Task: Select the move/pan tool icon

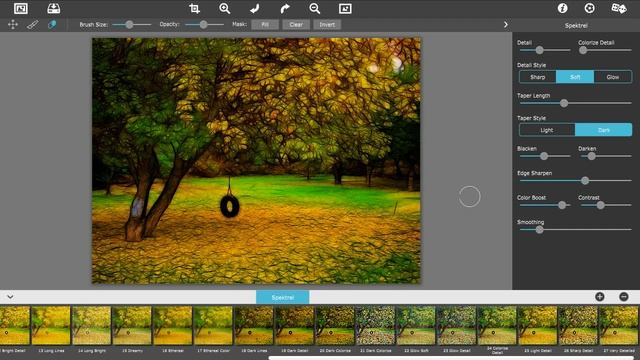Action: 13,24
